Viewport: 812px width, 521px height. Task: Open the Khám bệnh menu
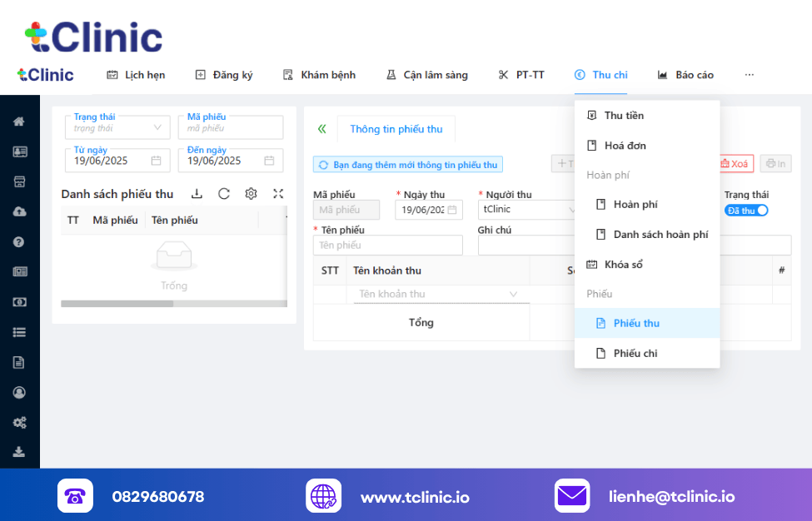pyautogui.click(x=319, y=75)
